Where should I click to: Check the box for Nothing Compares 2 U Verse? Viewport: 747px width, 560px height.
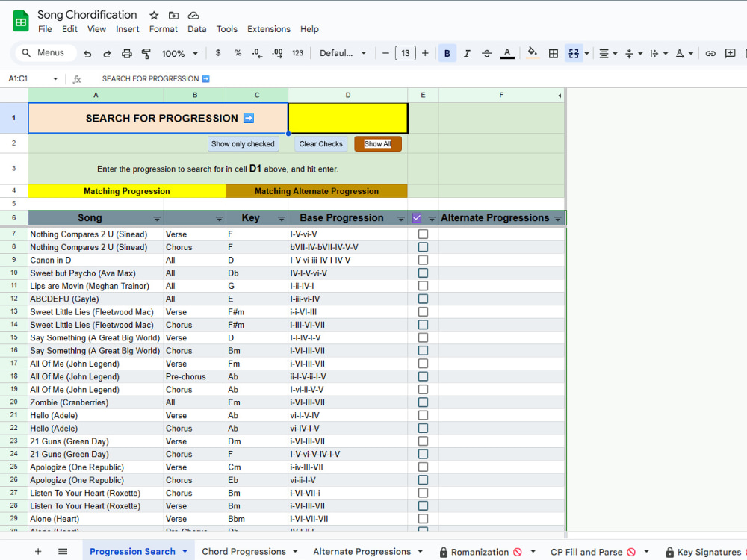(x=423, y=234)
